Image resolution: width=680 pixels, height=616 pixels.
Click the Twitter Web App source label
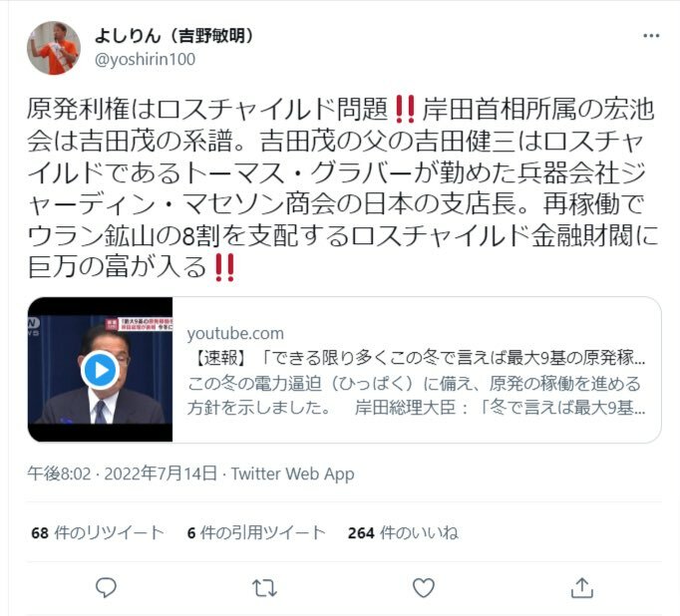(x=293, y=473)
